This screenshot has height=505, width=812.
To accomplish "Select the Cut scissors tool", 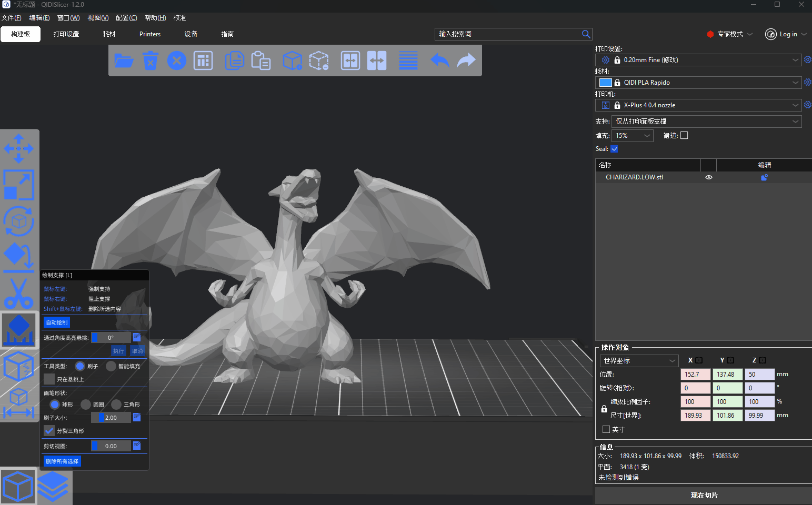I will (18, 293).
